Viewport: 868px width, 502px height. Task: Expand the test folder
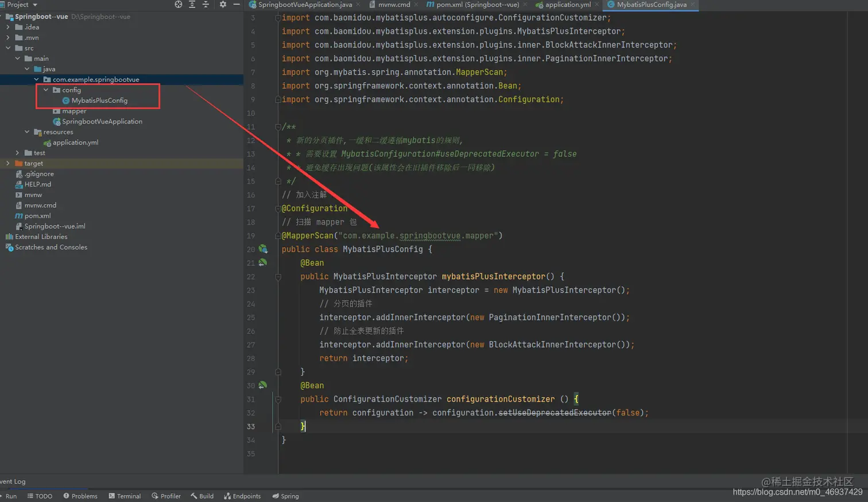[17, 153]
